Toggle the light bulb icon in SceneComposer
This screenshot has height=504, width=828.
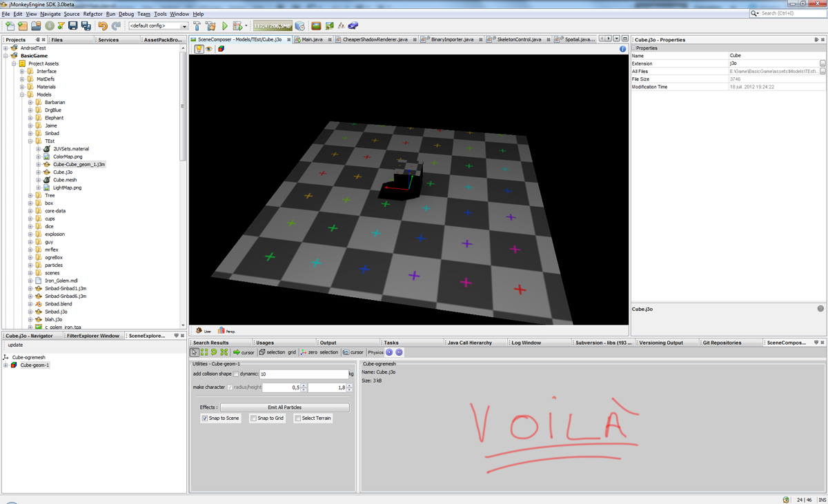(x=199, y=49)
